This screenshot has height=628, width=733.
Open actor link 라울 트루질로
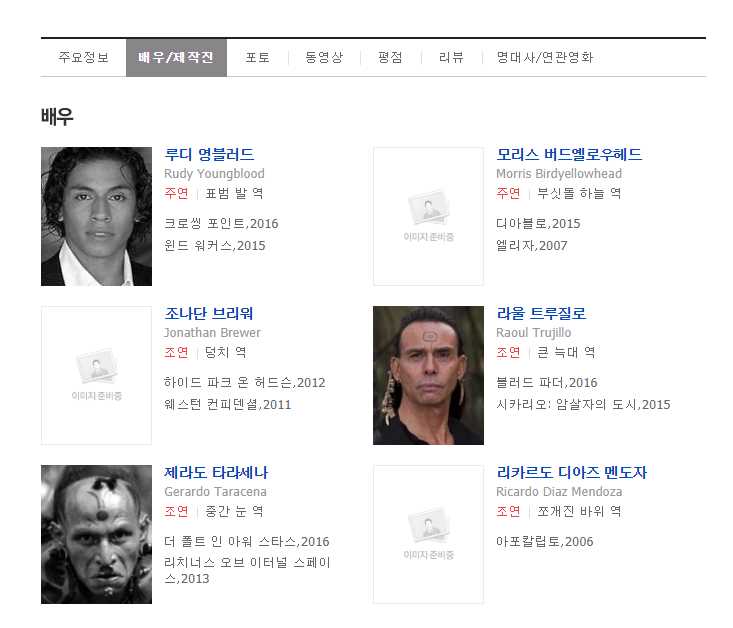[541, 313]
